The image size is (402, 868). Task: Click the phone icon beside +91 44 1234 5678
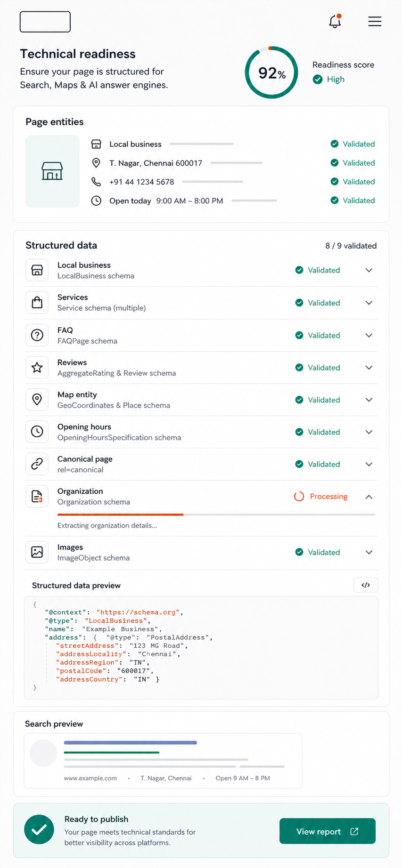[x=96, y=182]
